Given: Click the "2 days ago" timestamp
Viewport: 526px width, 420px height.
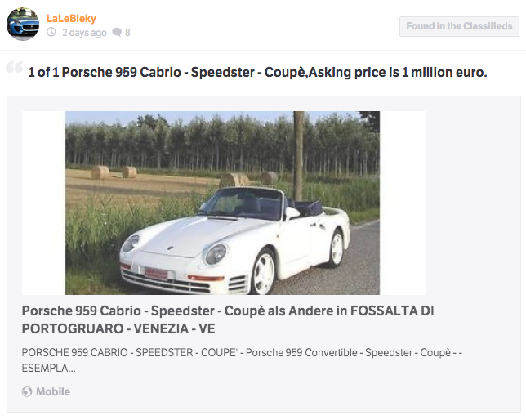Looking at the screenshot, I should coord(84,33).
